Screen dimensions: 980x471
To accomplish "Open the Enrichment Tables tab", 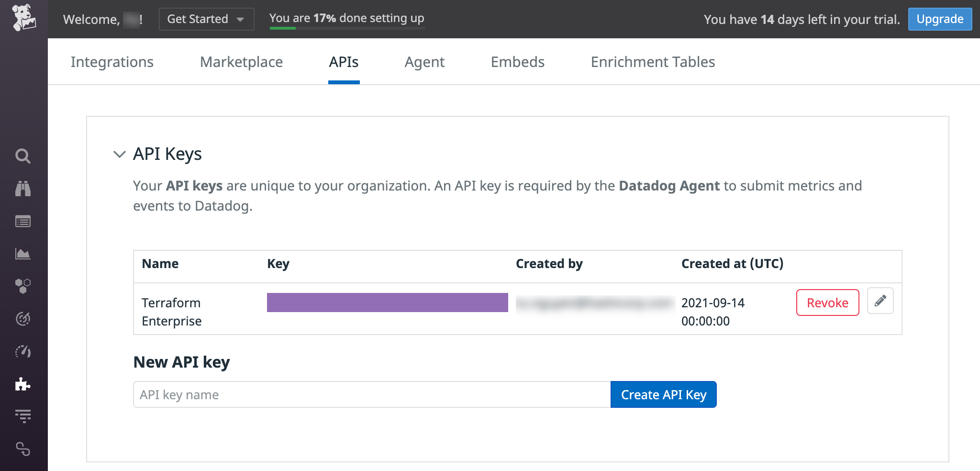I will (x=653, y=62).
